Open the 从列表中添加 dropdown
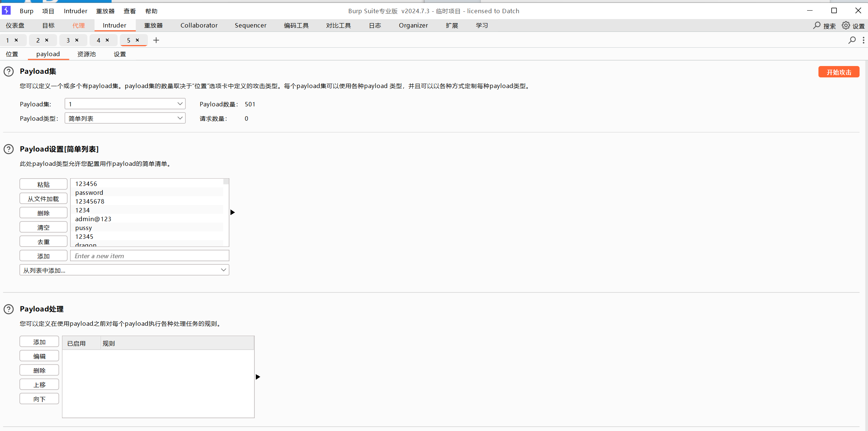 124,270
